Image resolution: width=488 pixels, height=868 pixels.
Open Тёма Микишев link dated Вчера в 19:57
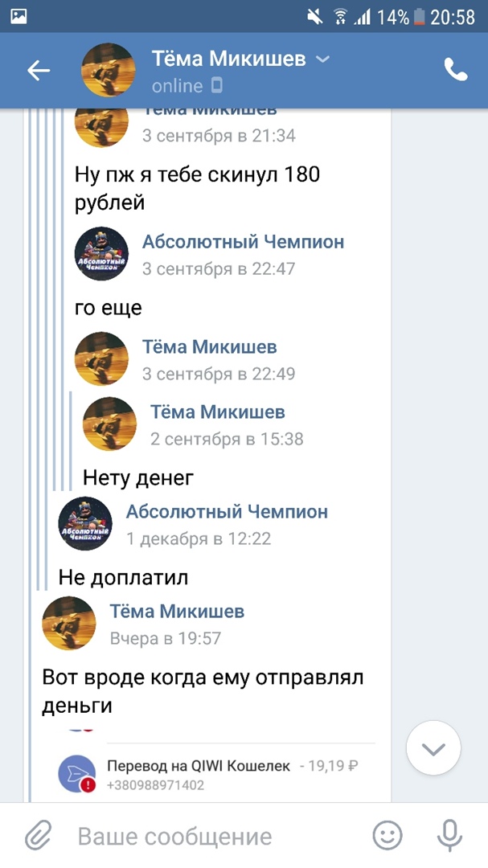176,612
